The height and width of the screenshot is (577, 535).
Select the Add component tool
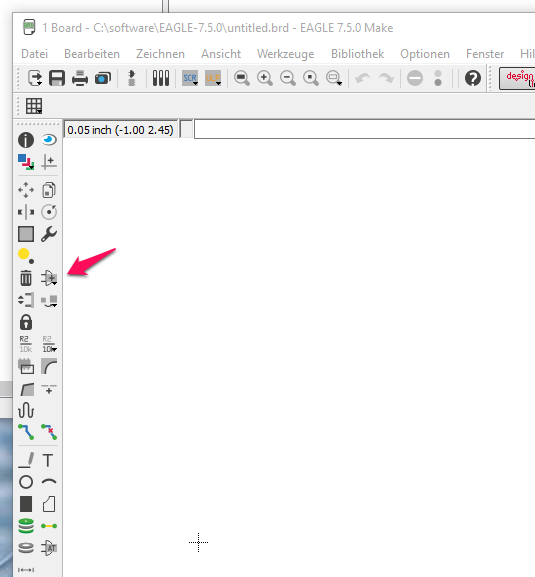(x=49, y=278)
